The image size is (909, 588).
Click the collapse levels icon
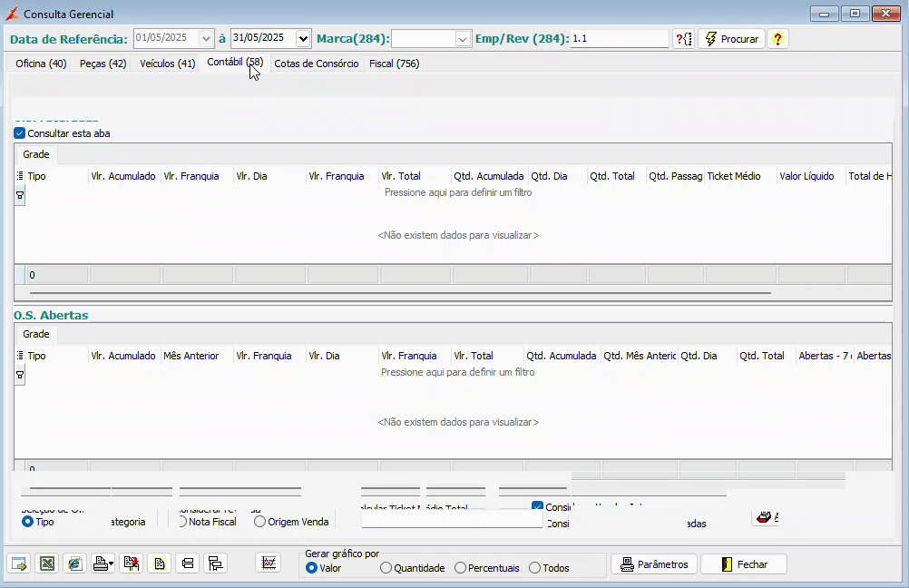187,563
